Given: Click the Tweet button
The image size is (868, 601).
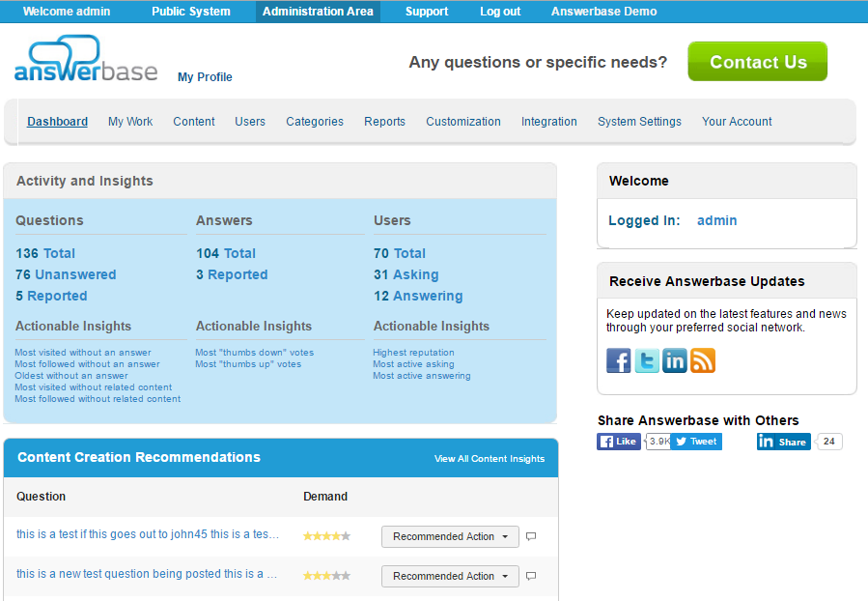Looking at the screenshot, I should pos(696,442).
